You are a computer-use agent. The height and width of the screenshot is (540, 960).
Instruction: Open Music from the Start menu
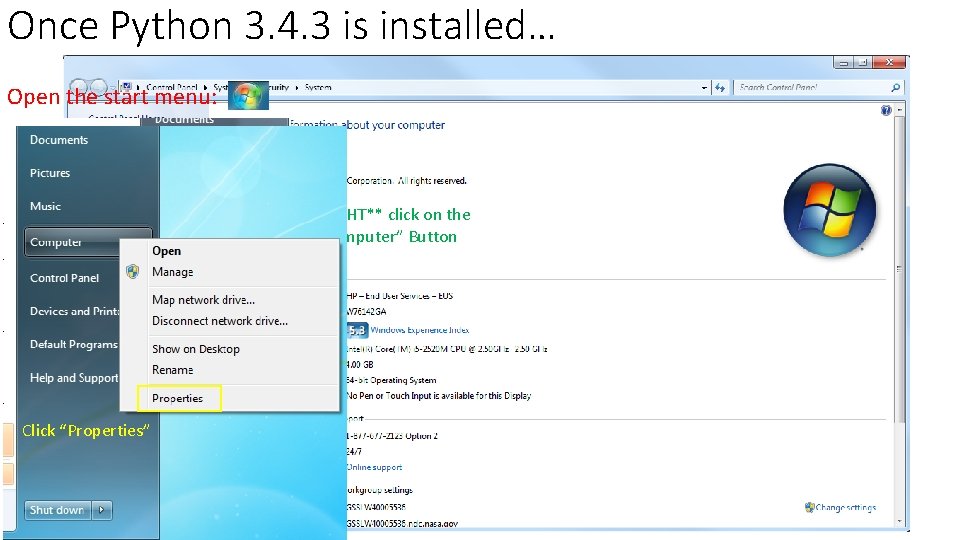tap(45, 206)
